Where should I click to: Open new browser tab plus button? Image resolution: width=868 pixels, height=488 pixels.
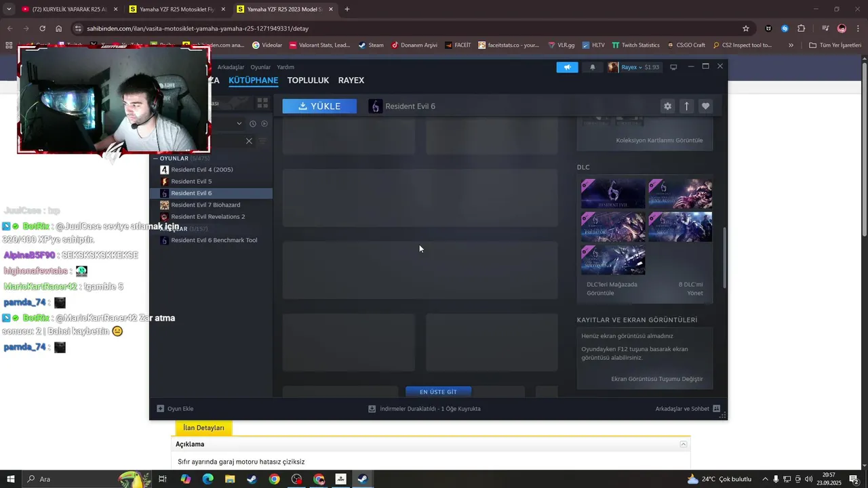347,9
